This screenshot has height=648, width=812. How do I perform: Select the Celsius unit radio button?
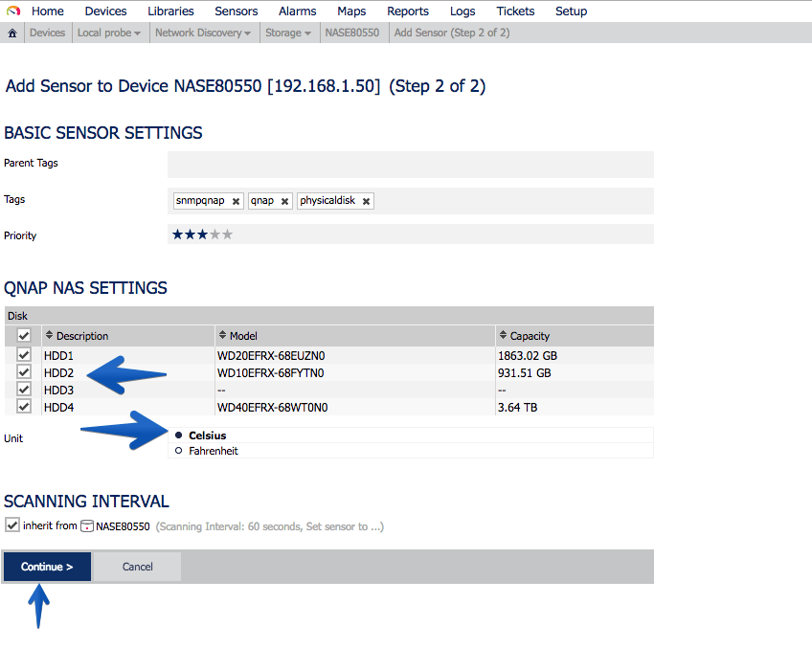179,436
